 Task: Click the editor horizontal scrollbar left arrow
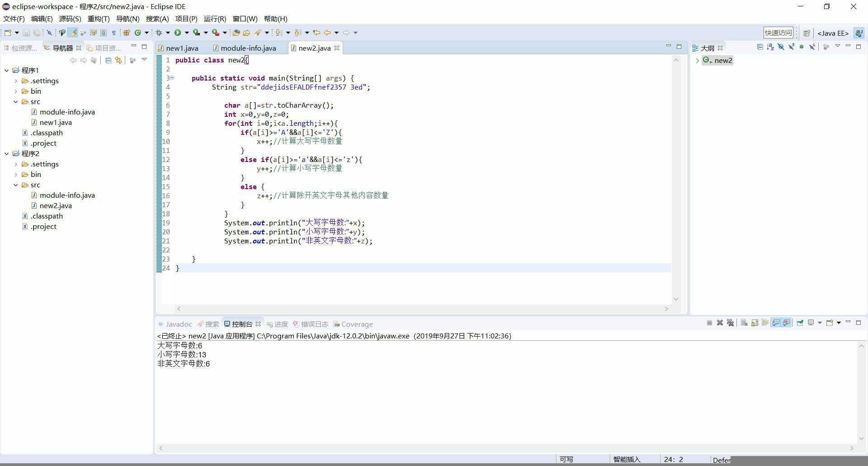pos(179,309)
